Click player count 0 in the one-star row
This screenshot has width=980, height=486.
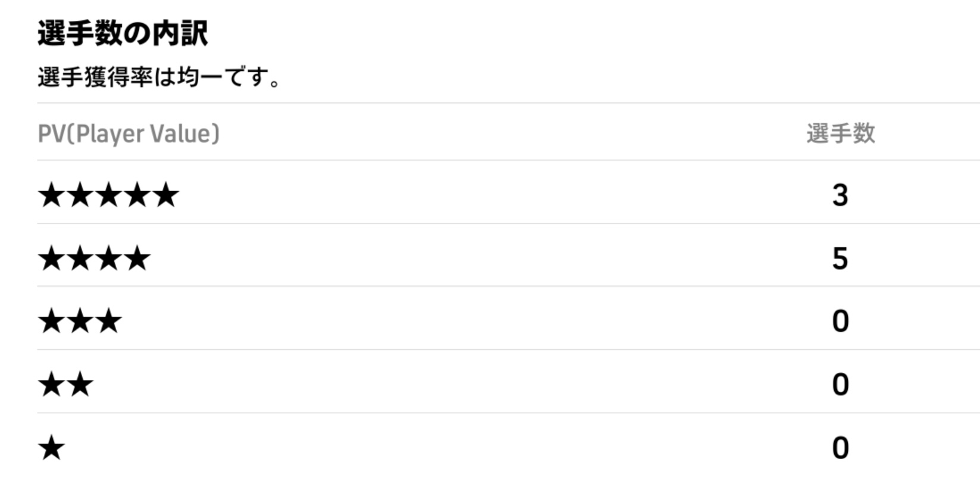tap(840, 448)
